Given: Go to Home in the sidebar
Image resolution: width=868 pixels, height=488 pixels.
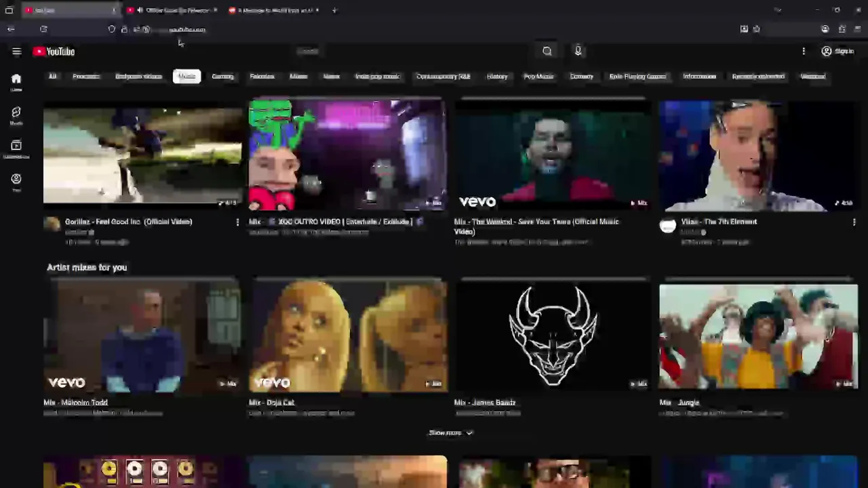Looking at the screenshot, I should pyautogui.click(x=16, y=83).
